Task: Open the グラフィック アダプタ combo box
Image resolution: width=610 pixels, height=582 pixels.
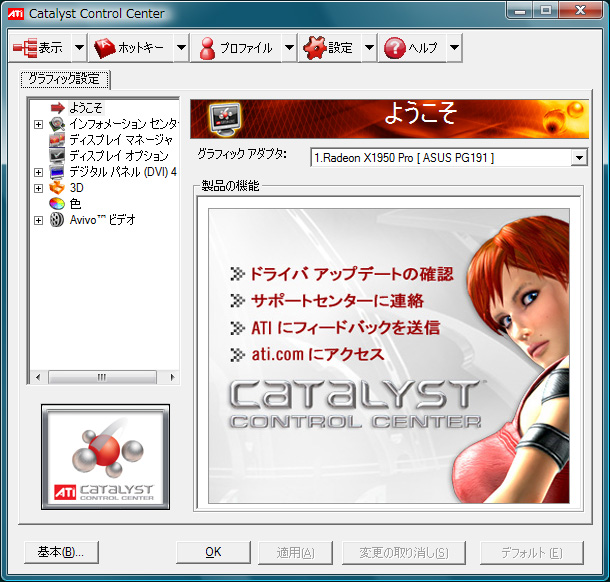Action: coord(449,158)
